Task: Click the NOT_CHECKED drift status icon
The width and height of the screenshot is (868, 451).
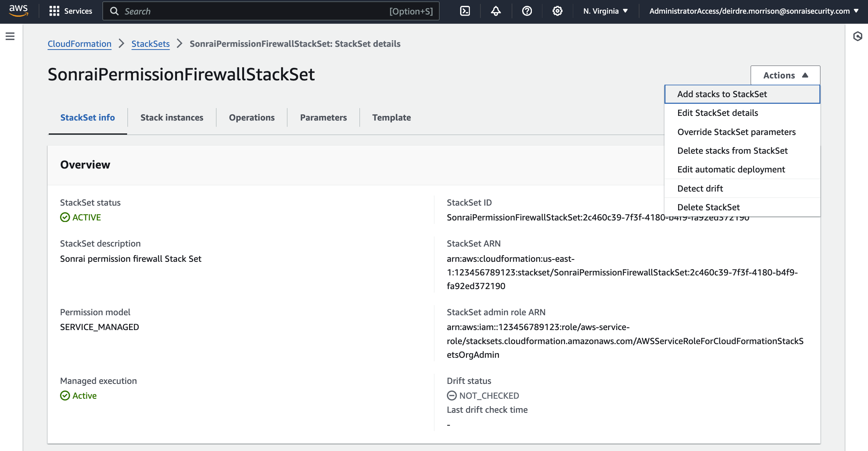Action: click(452, 396)
